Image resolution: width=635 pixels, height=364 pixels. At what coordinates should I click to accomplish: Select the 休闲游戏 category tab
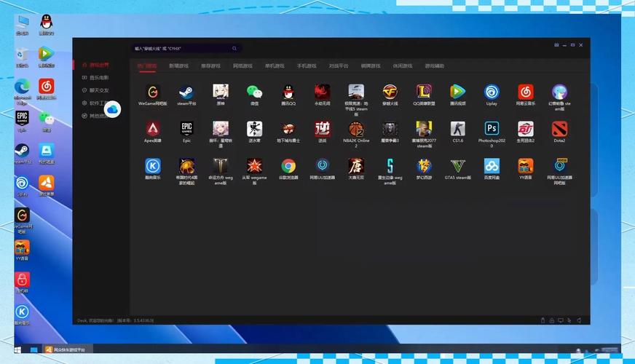tap(403, 66)
